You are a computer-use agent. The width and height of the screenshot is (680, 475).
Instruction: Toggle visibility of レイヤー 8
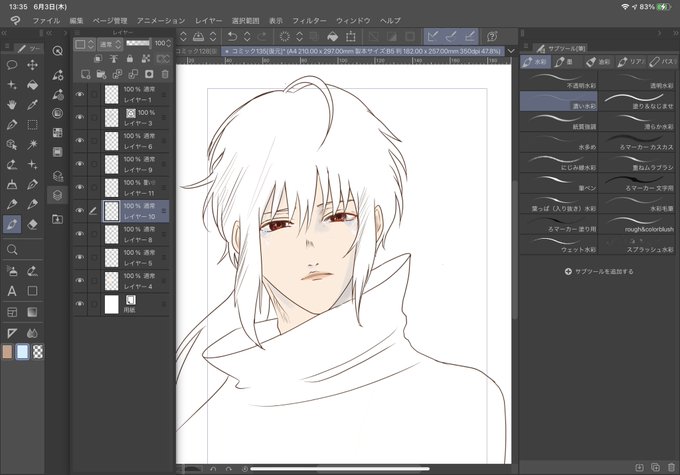80,234
